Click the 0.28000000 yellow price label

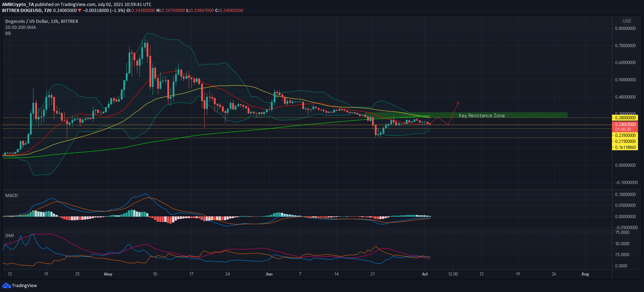click(625, 118)
